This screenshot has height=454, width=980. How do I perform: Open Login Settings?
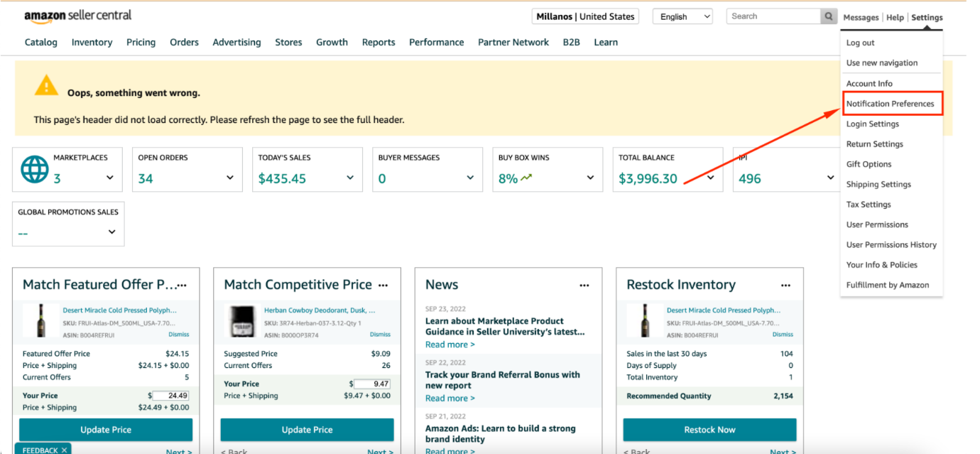[872, 124]
